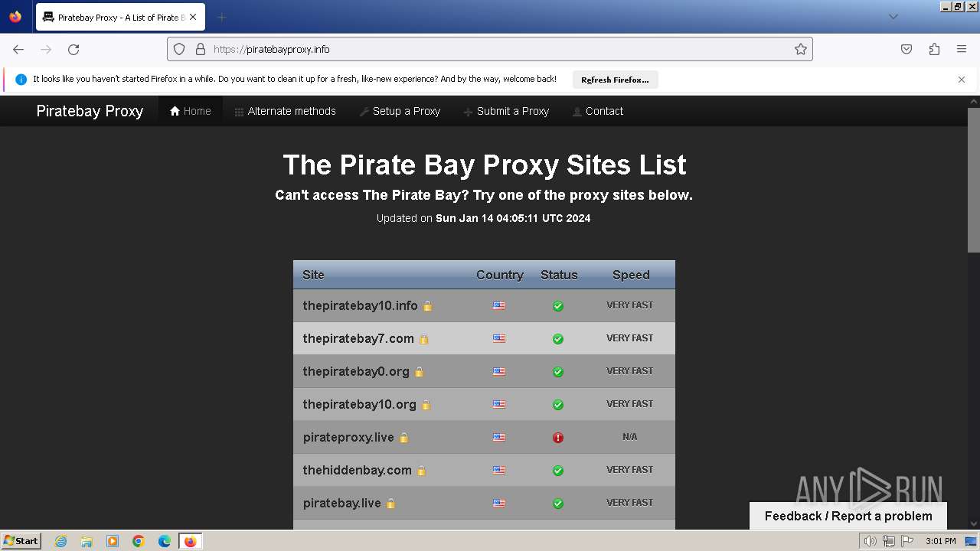Select the Piratebay Proxy browser tab

click(x=120, y=17)
